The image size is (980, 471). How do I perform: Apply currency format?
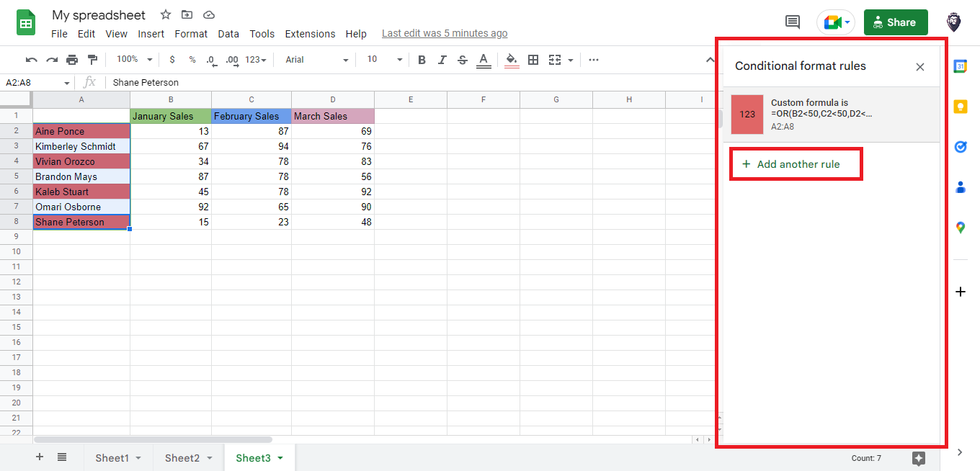(x=171, y=59)
